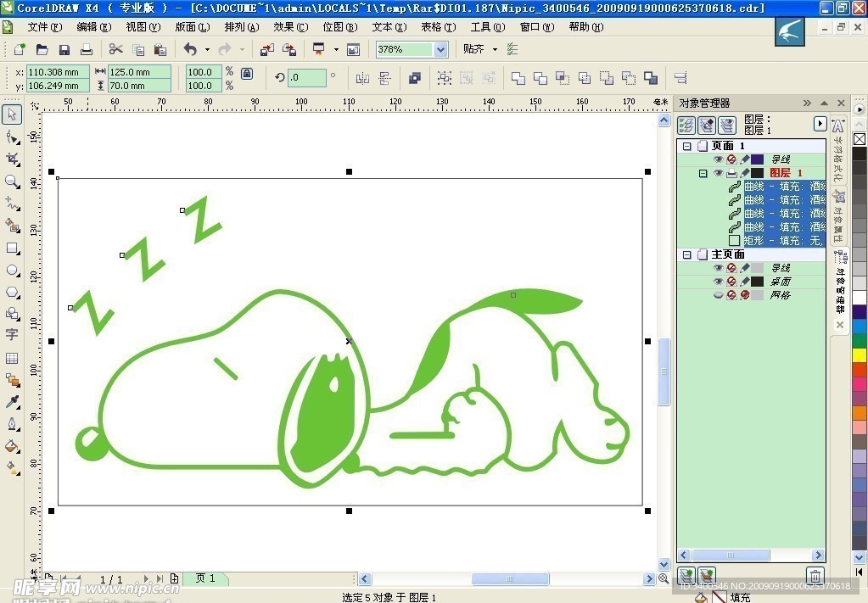
Task: Open the 位图 menu
Action: [340, 27]
